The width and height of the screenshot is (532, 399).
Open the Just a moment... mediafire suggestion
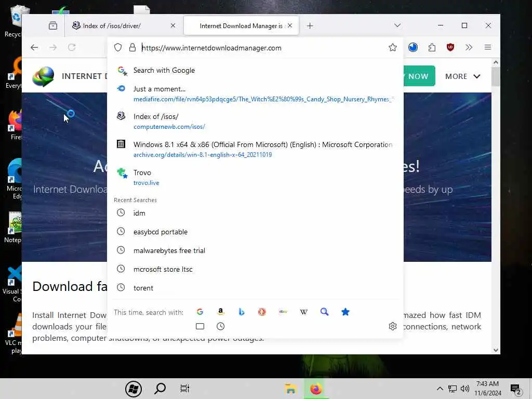pyautogui.click(x=255, y=94)
